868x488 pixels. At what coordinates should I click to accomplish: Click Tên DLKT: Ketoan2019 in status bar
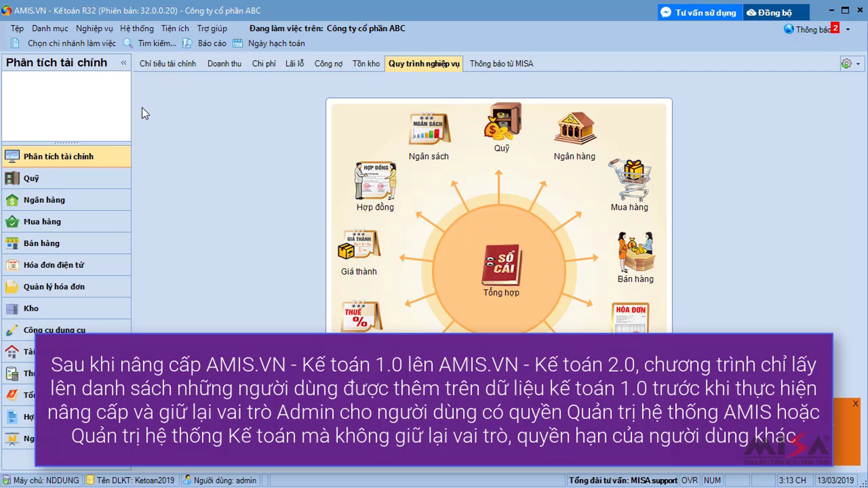[131, 480]
